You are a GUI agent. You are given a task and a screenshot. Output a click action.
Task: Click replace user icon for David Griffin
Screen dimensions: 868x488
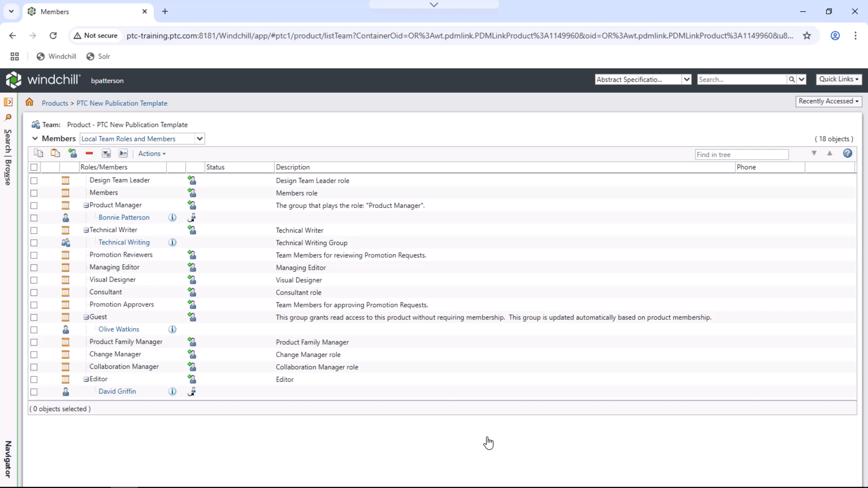(192, 392)
